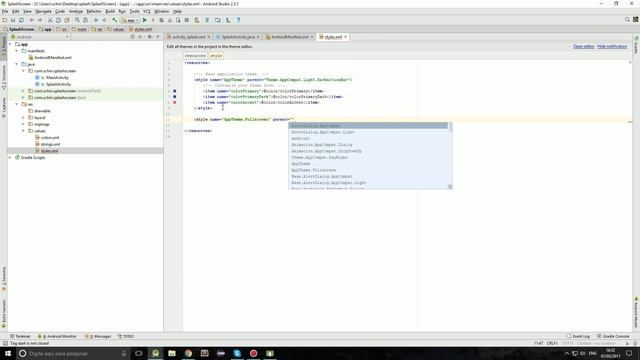The height and width of the screenshot is (360, 640).
Task: Open the VCS menu
Action: [x=147, y=11]
